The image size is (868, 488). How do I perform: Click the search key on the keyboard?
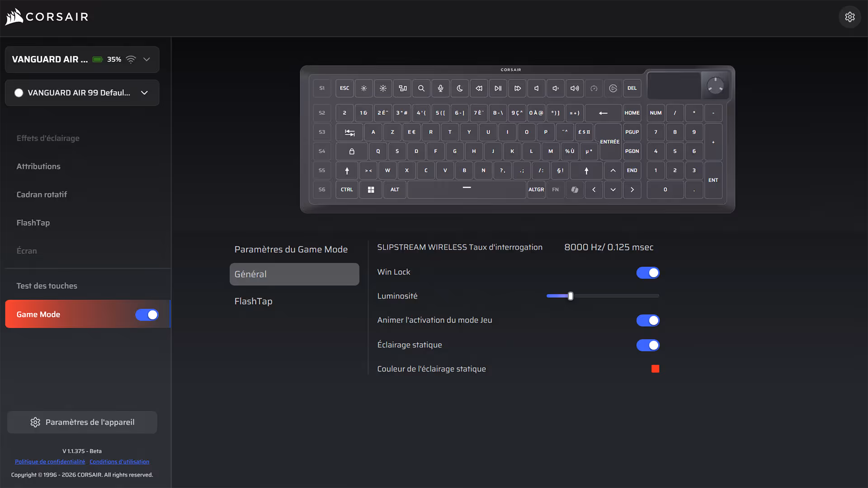[421, 88]
